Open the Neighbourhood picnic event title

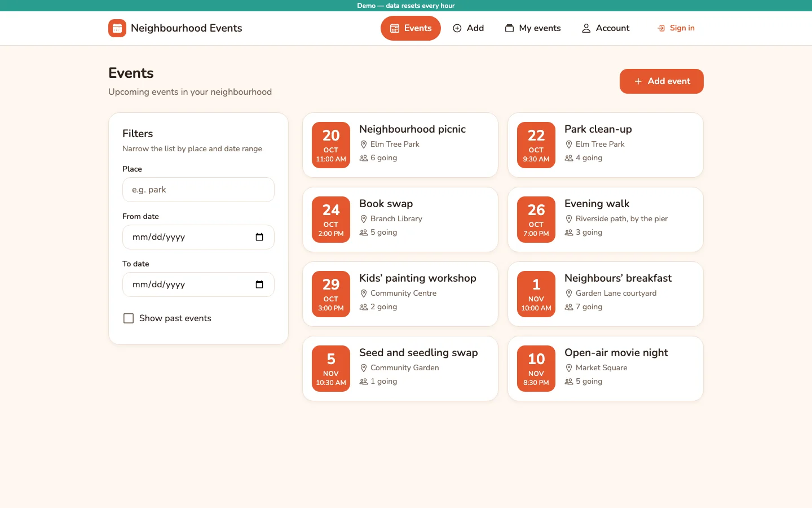[413, 129]
